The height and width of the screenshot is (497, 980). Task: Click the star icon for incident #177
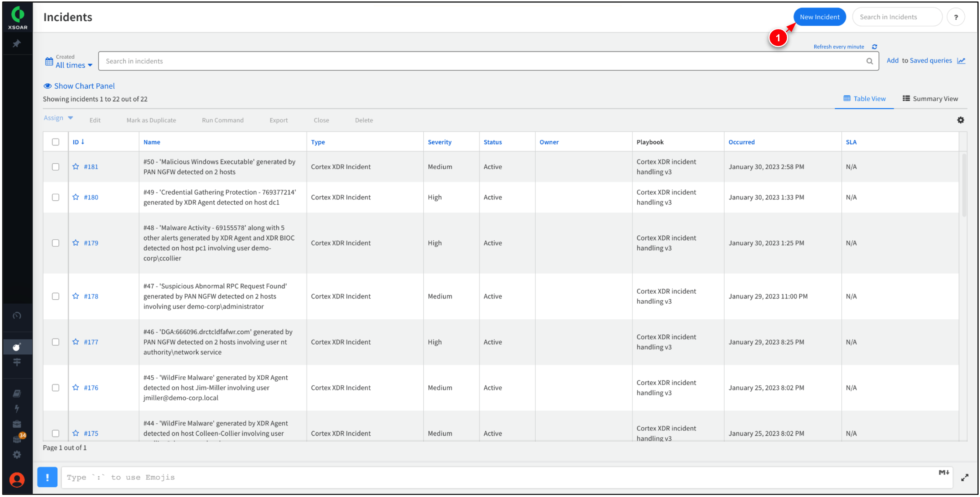click(75, 342)
